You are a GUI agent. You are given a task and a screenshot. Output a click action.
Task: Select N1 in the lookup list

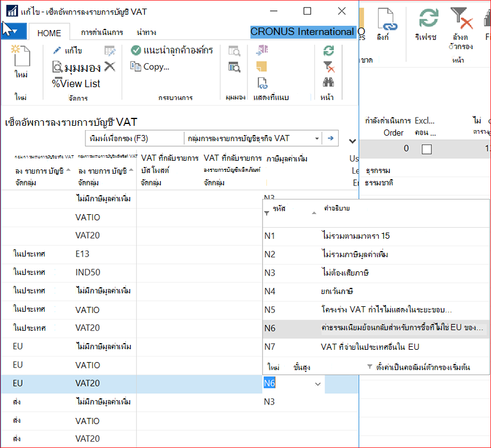(376, 236)
